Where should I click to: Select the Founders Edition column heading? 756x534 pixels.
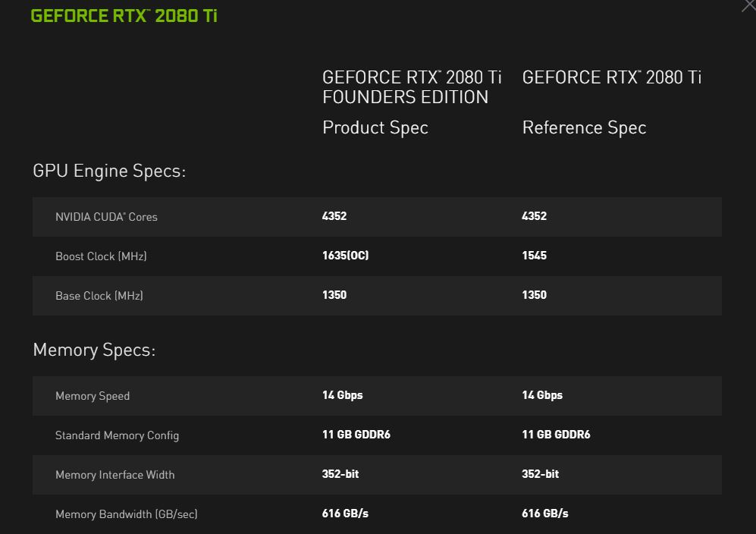coord(412,87)
